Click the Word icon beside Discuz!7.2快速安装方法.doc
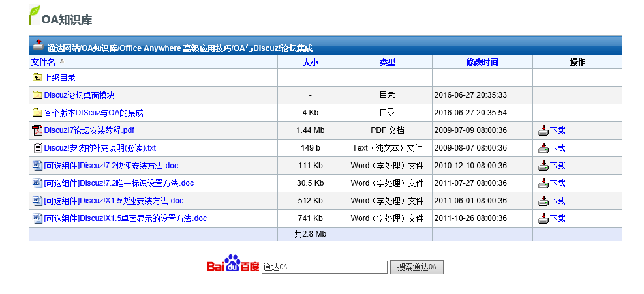 point(37,166)
